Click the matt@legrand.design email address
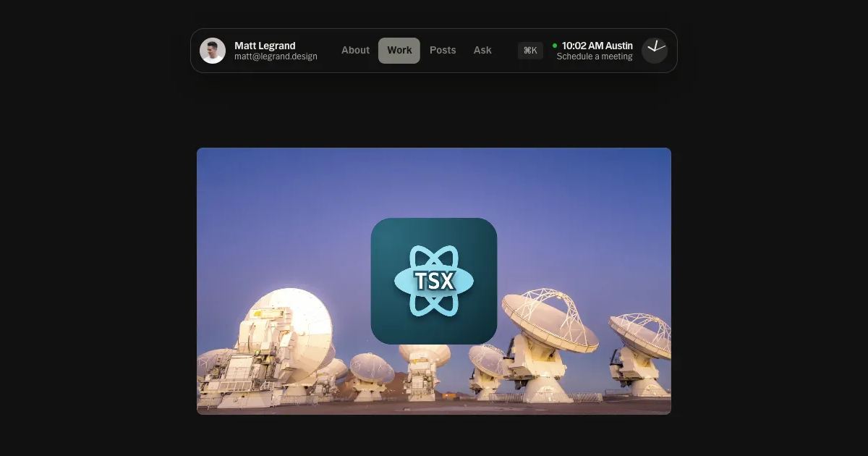 pos(276,56)
